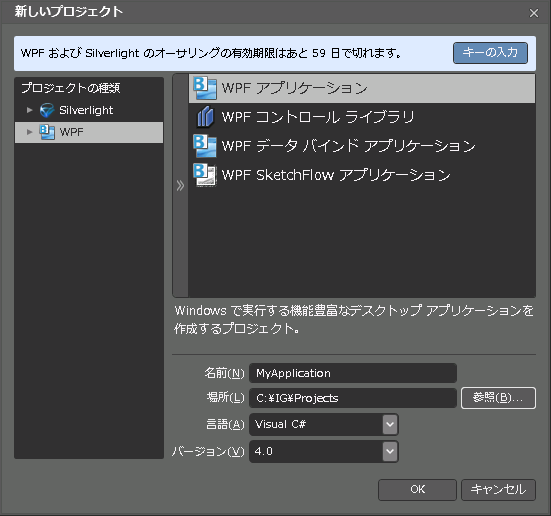Click the 名前(N) label
Screen dimensions: 551x516
[225, 373]
